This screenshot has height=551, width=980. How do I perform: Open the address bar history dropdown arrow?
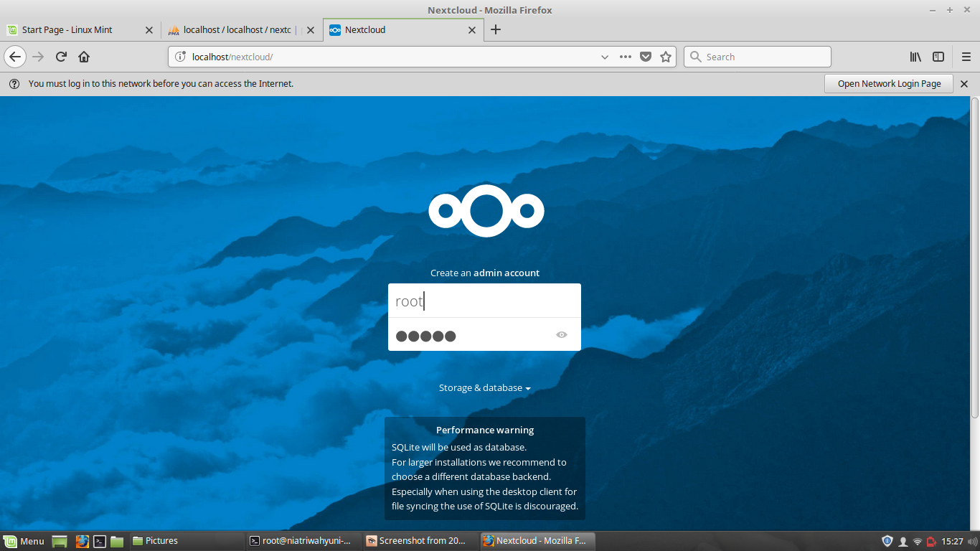pyautogui.click(x=605, y=56)
